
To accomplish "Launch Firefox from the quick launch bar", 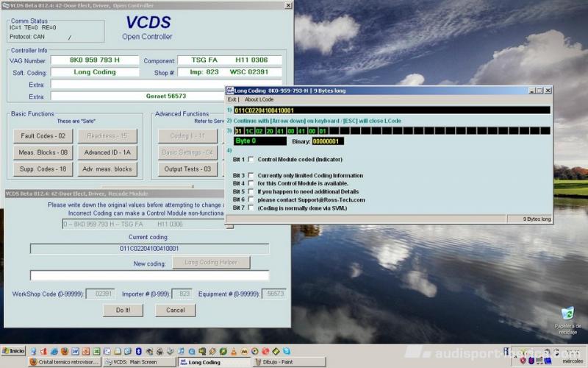I will [65, 352].
